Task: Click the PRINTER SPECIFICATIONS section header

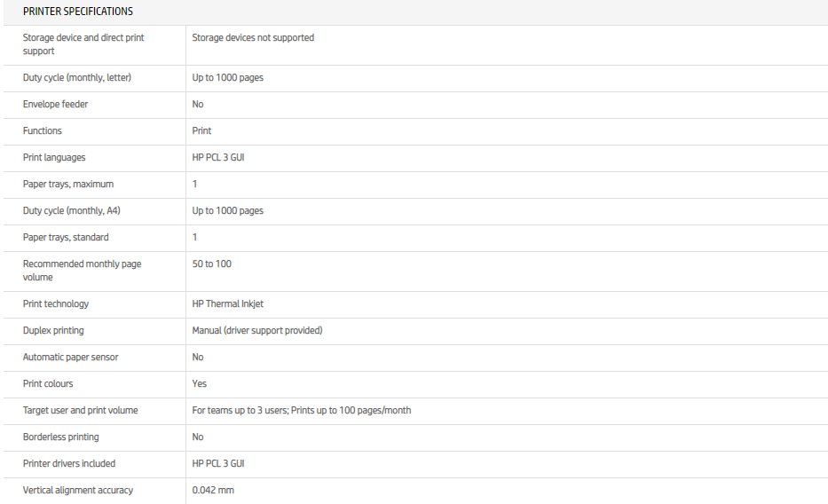Action: (x=77, y=11)
